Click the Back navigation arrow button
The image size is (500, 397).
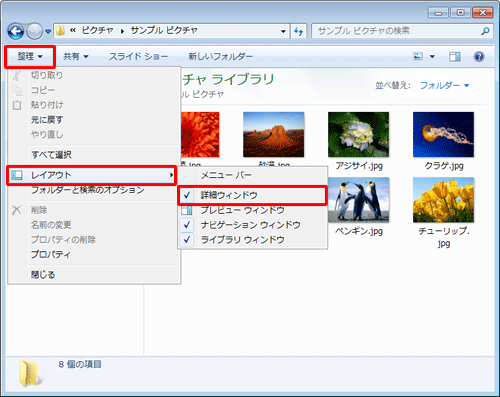tap(15, 31)
